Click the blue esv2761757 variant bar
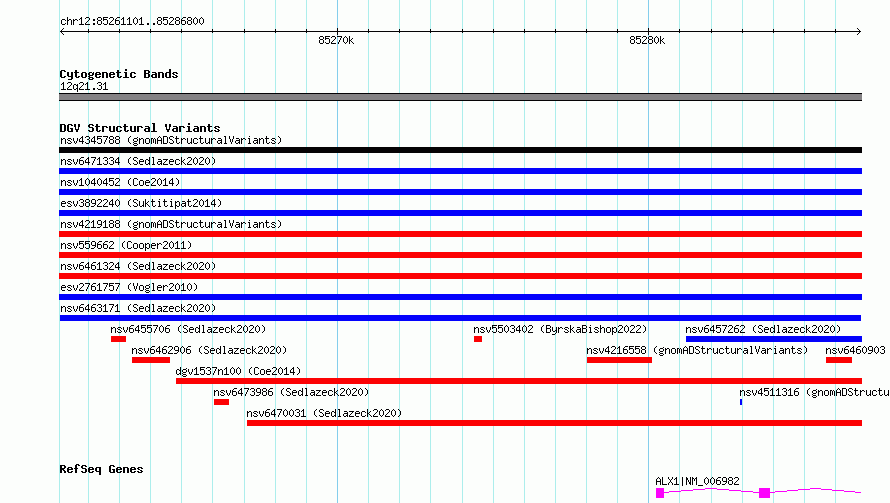This screenshot has width=890, height=503. tap(460, 297)
